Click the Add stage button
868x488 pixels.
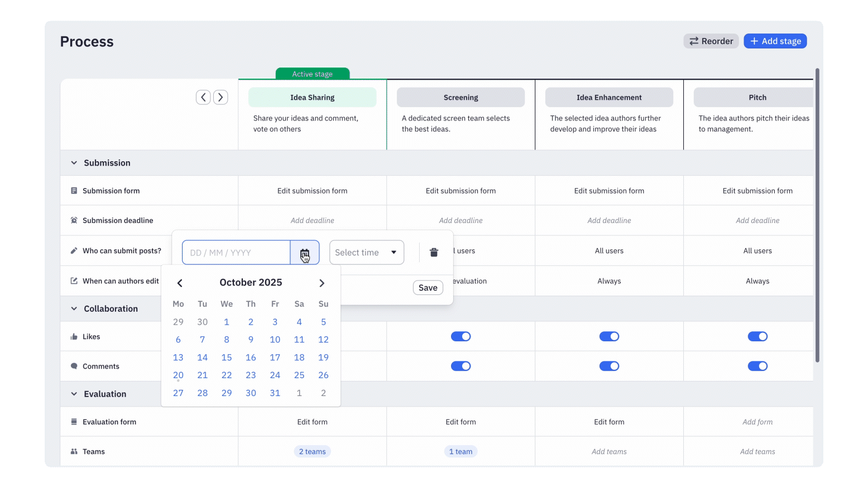775,41
